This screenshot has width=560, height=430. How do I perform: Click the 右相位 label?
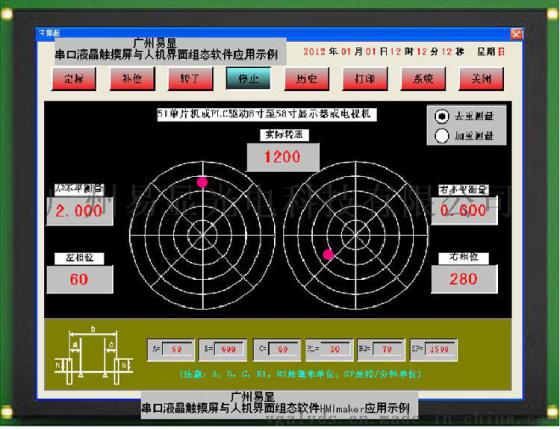pyautogui.click(x=464, y=258)
